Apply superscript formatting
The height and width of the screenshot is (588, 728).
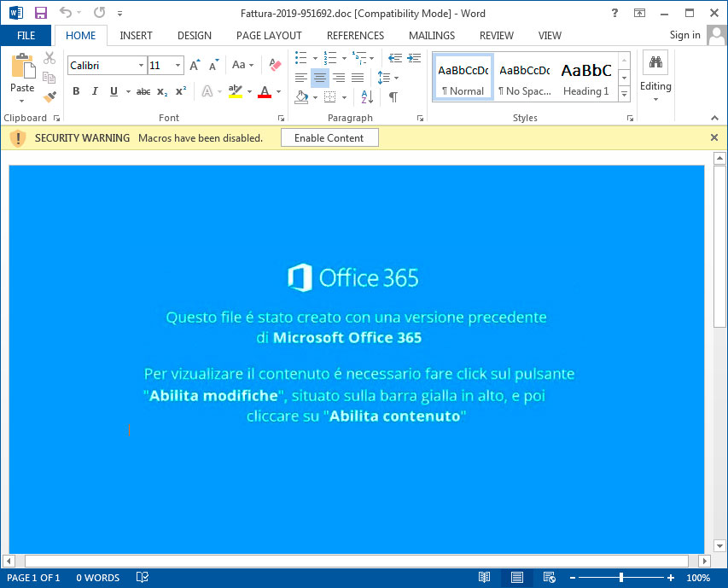[181, 91]
